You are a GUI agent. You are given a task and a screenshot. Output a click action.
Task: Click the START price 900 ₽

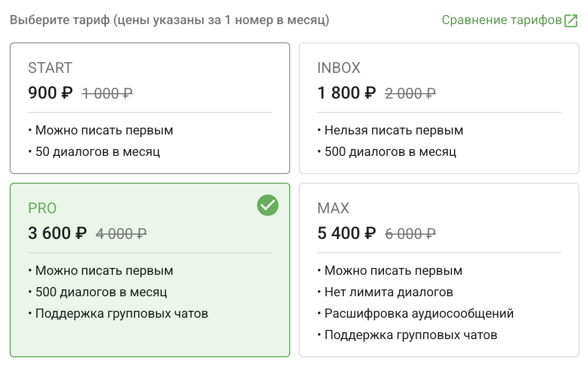(x=50, y=93)
